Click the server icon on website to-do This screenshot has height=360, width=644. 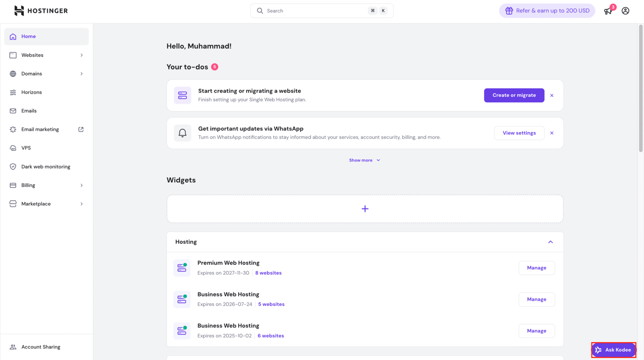coord(182,95)
